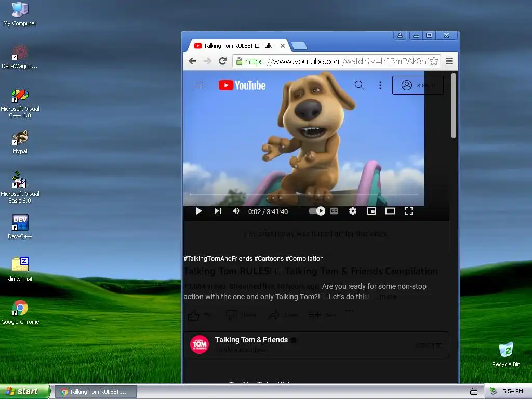This screenshot has height=399, width=532.
Task: Like the video with thumbs up
Action: [194, 315]
